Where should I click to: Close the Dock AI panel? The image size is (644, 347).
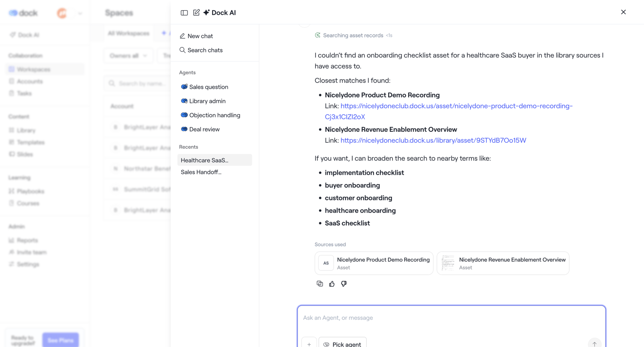coord(623,12)
